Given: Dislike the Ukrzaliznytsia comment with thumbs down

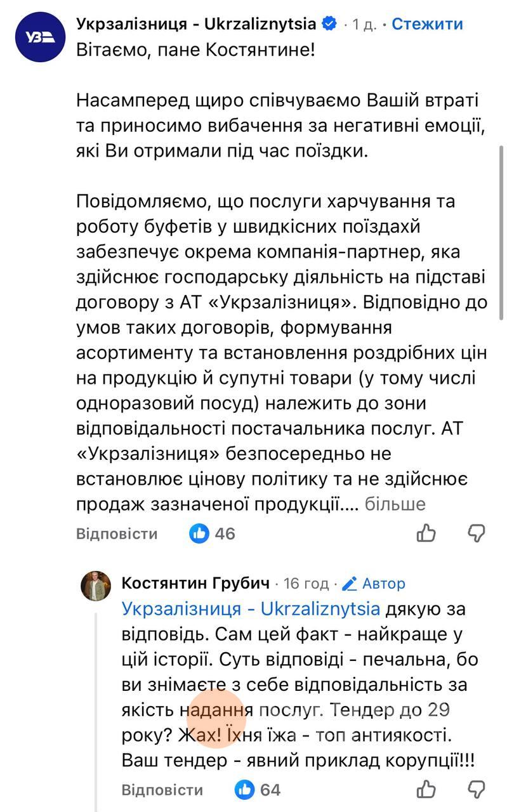Looking at the screenshot, I should (477, 533).
